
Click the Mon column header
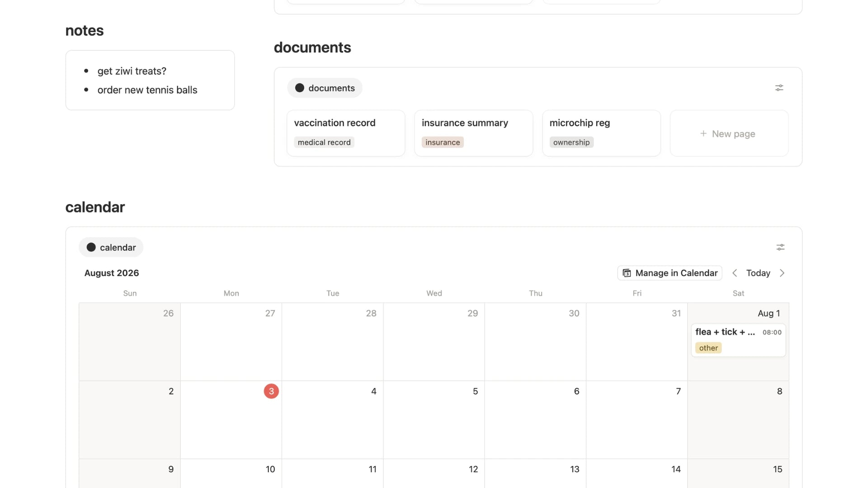pyautogui.click(x=231, y=293)
